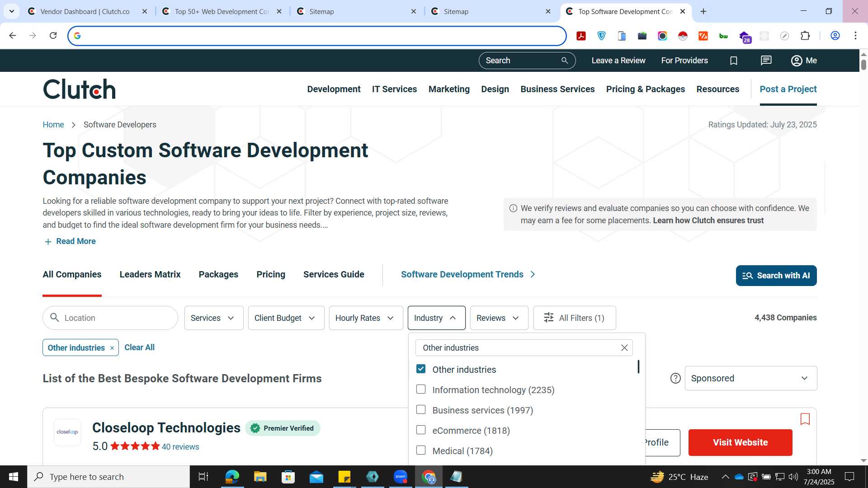Open Business Services nav menu
The image size is (868, 488).
pos(557,89)
